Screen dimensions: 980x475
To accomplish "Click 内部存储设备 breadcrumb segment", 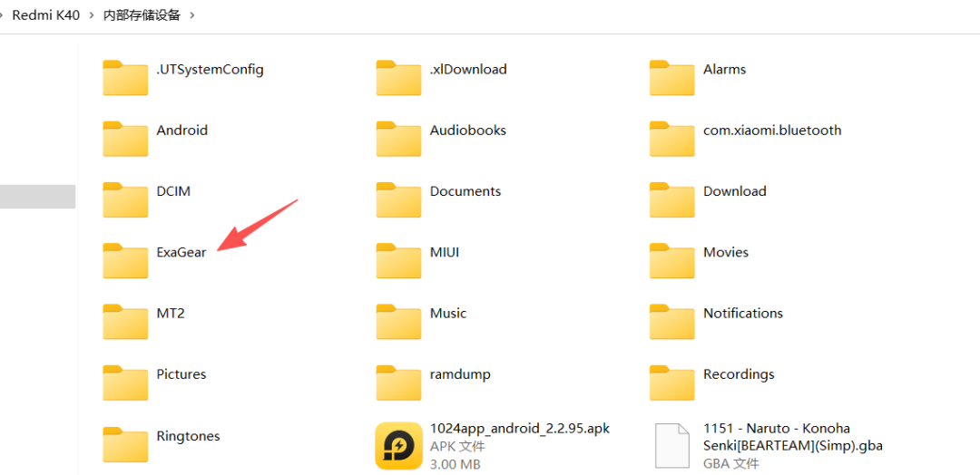I will tap(142, 15).
